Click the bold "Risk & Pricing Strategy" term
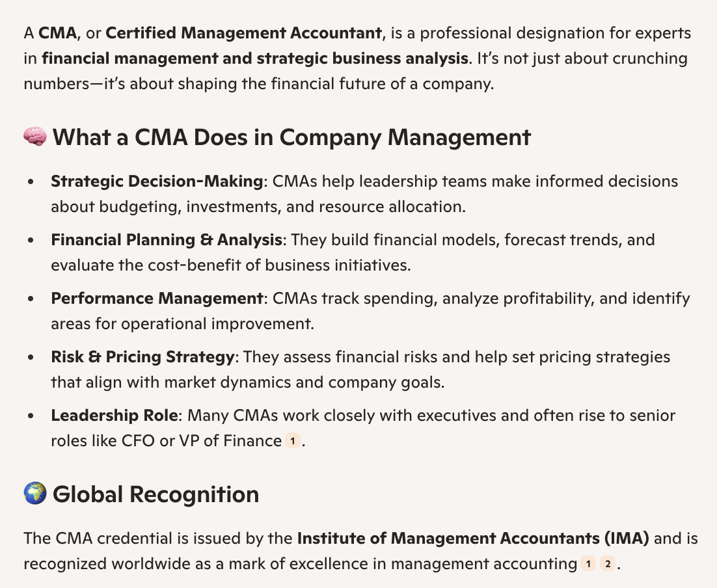 142,356
